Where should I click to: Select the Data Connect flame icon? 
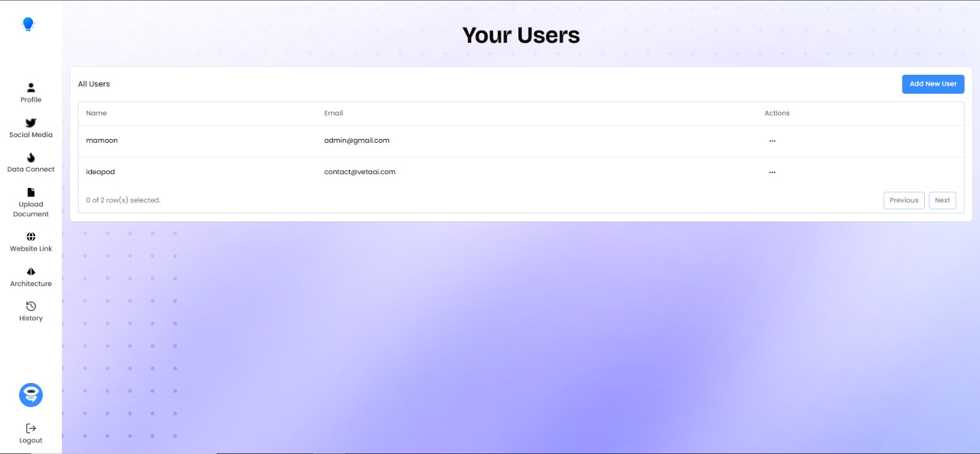pyautogui.click(x=31, y=158)
